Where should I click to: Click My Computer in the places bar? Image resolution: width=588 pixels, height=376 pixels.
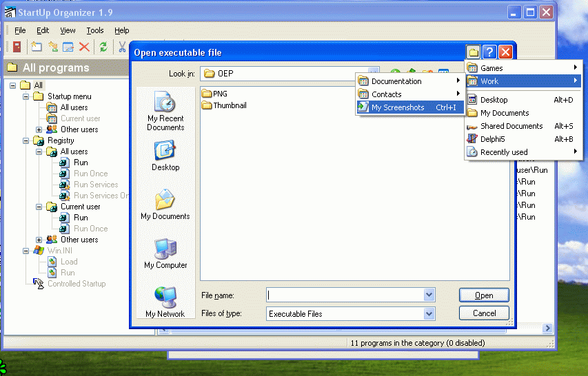165,253
